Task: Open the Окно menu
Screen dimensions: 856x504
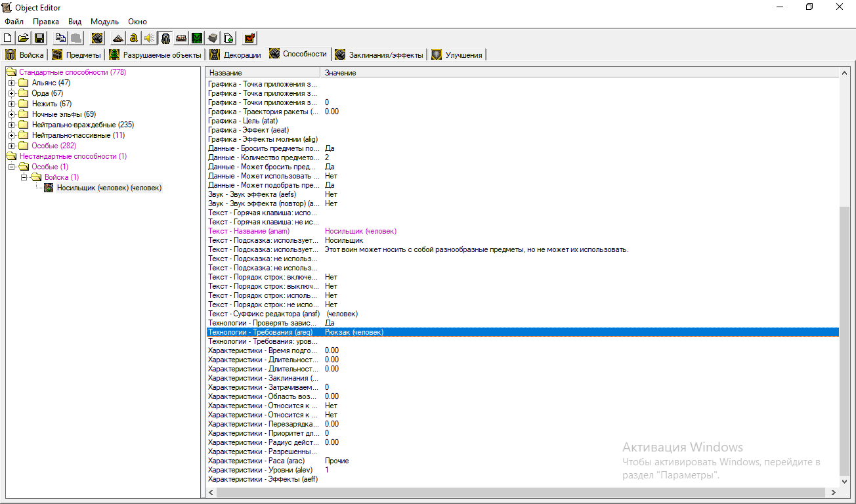Action: (137, 22)
